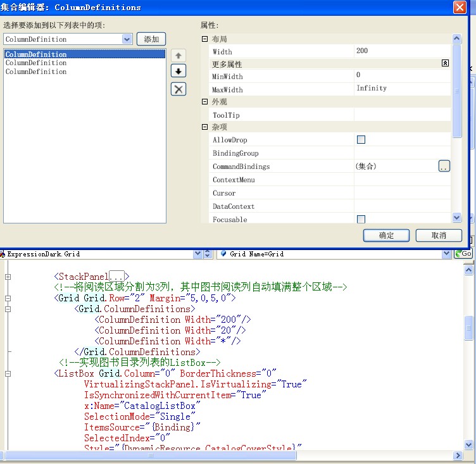Open the ColumnDefinition type dropdown

pyautogui.click(x=127, y=39)
